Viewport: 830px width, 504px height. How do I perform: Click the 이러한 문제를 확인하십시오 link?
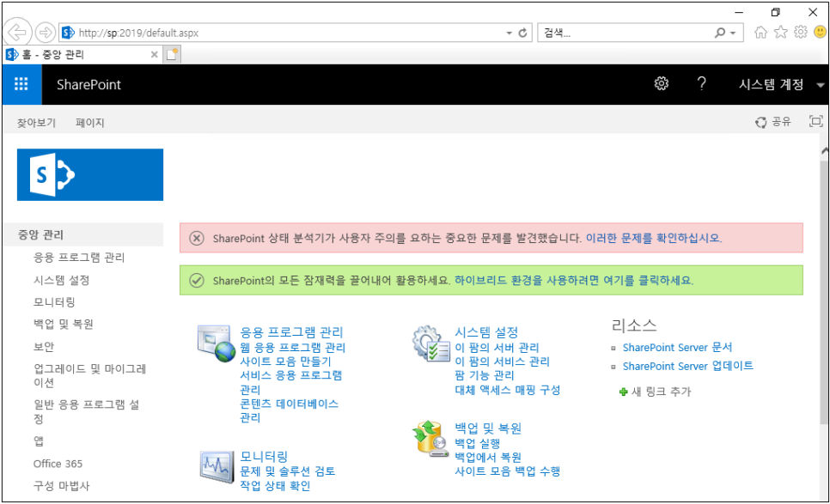click(654, 238)
